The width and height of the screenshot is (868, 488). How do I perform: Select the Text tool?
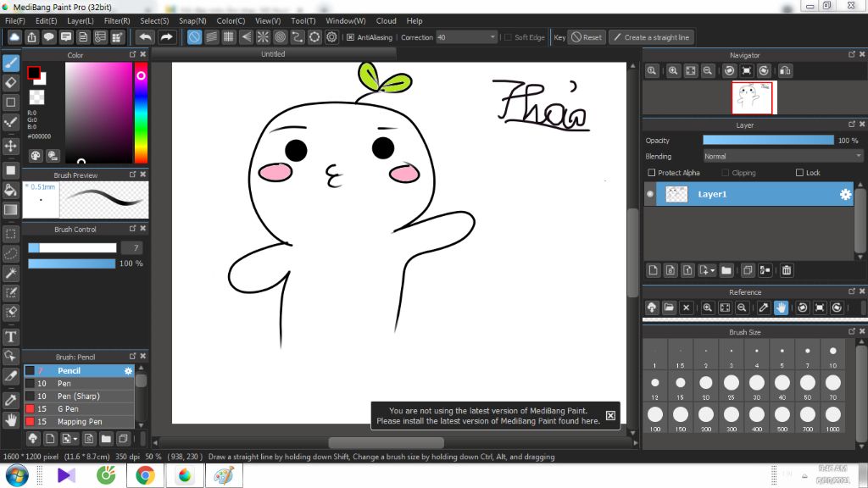point(10,336)
